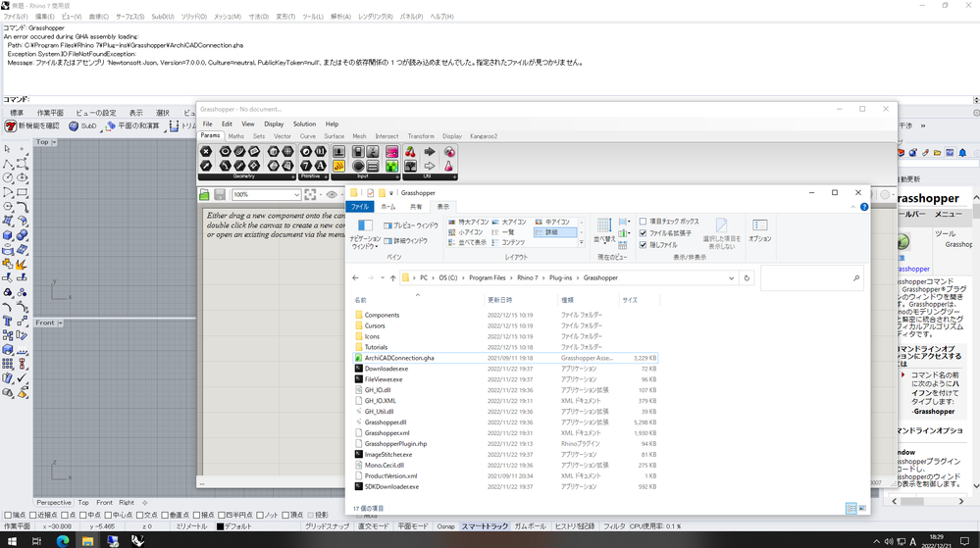Enable 四半円点 osnap checkbox
The image size is (980, 548).
[x=222, y=516]
